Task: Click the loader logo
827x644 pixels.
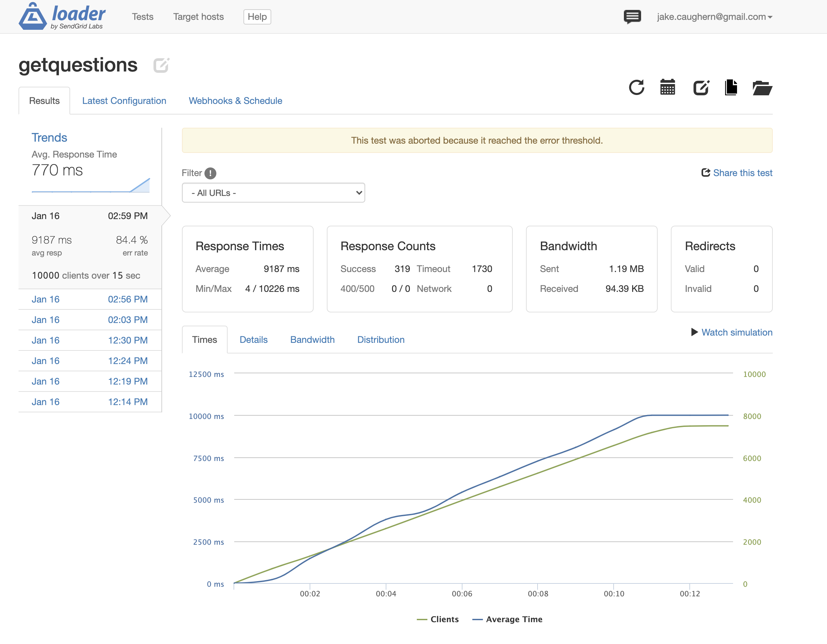Action: pos(62,16)
